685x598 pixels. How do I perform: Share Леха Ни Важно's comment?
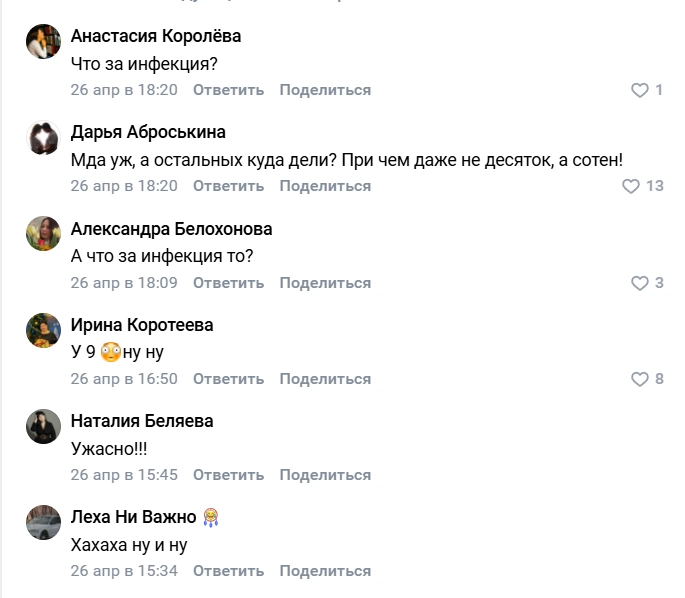pos(325,571)
